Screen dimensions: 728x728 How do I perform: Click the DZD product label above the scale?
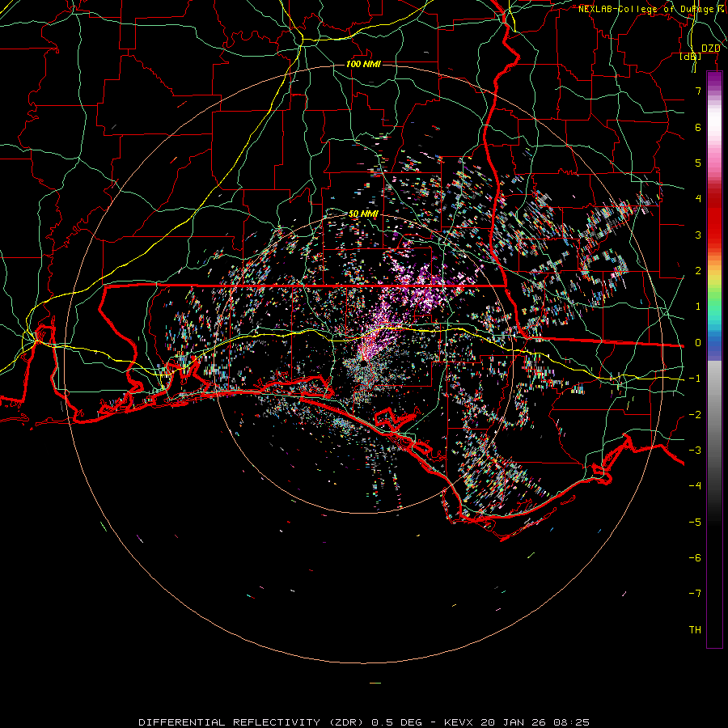tap(711, 49)
